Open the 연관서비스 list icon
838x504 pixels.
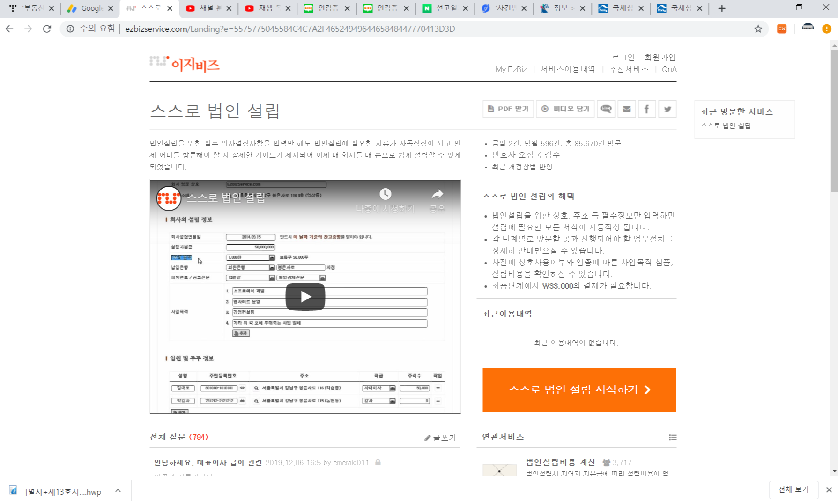673,438
